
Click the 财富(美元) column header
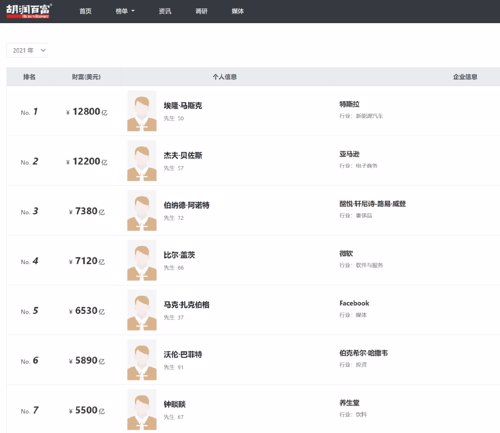tap(86, 77)
